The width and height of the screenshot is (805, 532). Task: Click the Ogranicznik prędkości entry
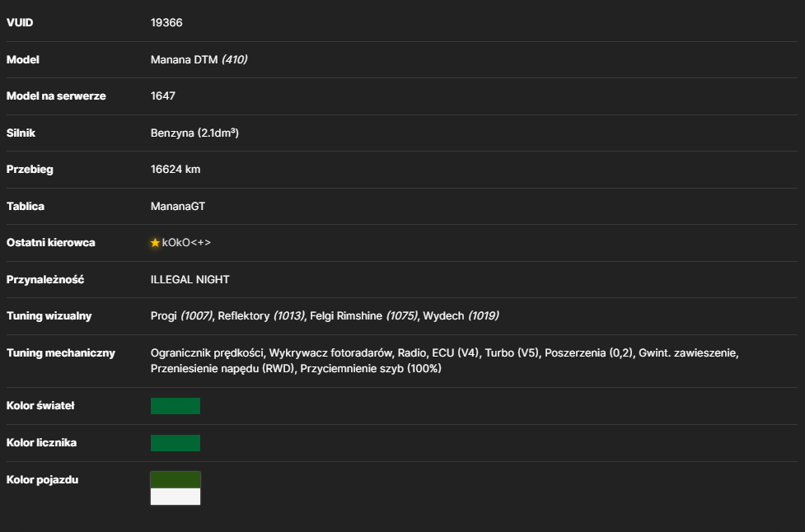(207, 353)
